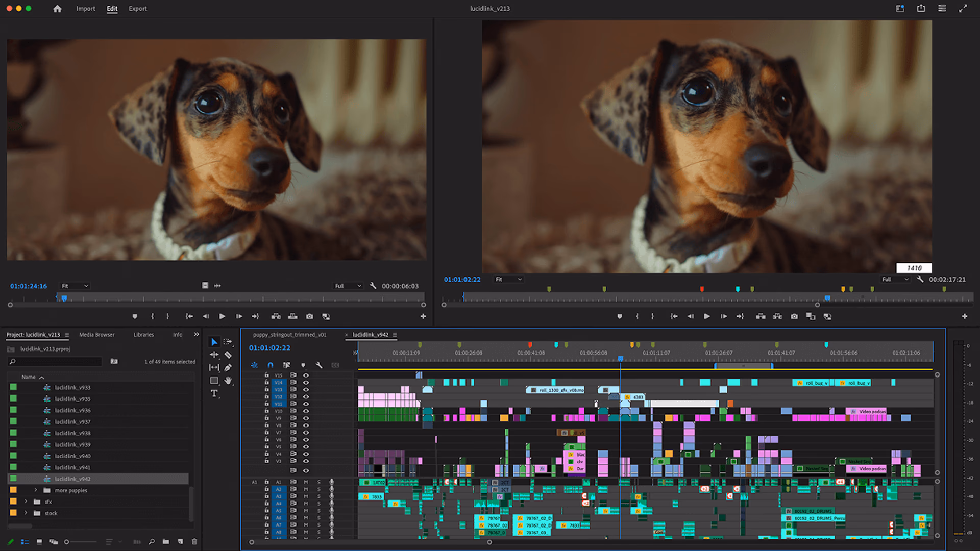Open the puppy_stringout_trimmed_v01 sequence tab

tap(288, 335)
